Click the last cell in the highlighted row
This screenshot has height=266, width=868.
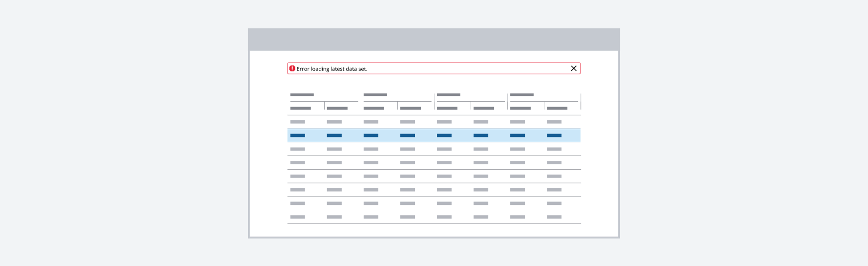554,135
